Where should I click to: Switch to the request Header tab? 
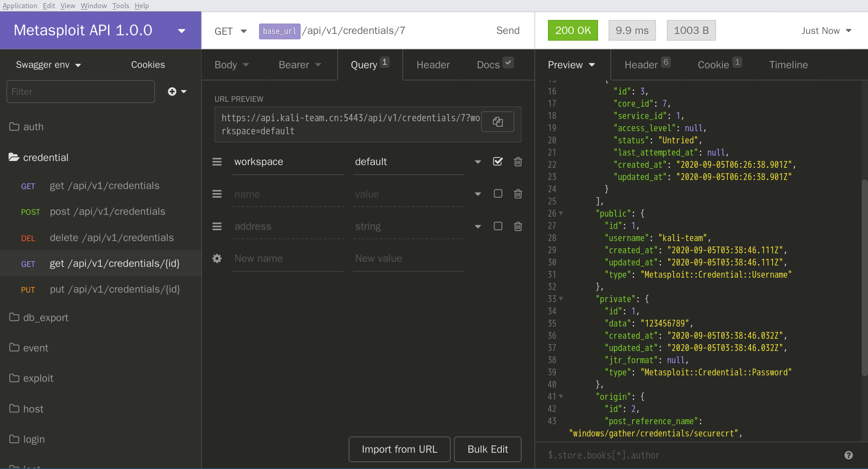coord(433,65)
